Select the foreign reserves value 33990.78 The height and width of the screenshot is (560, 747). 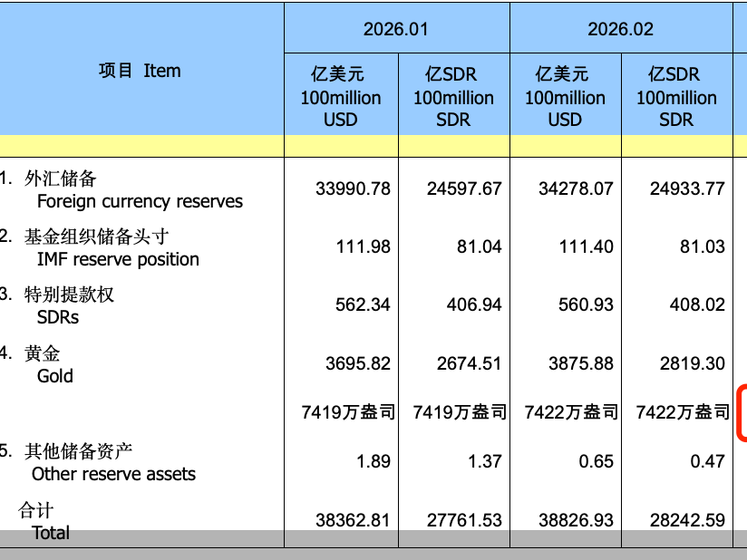pos(353,188)
